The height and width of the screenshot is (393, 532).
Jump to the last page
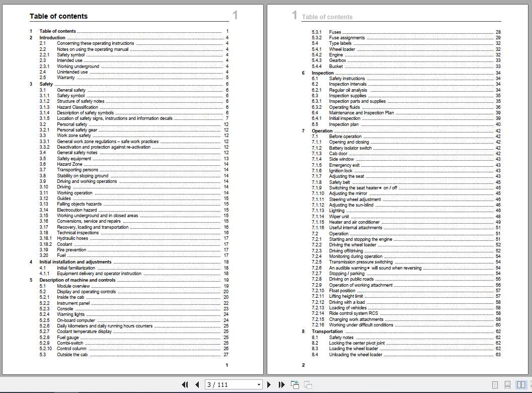[282, 384]
